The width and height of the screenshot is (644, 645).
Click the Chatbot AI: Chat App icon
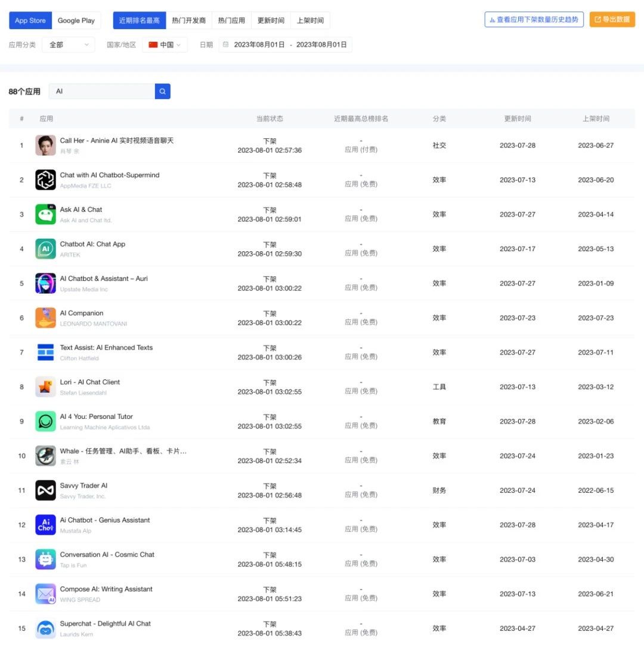46,249
